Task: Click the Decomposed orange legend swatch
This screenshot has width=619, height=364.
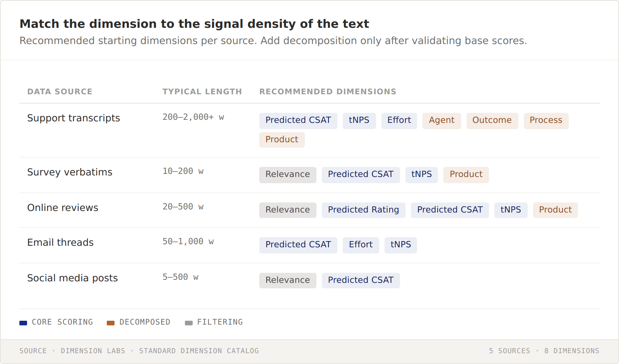Action: (x=111, y=323)
